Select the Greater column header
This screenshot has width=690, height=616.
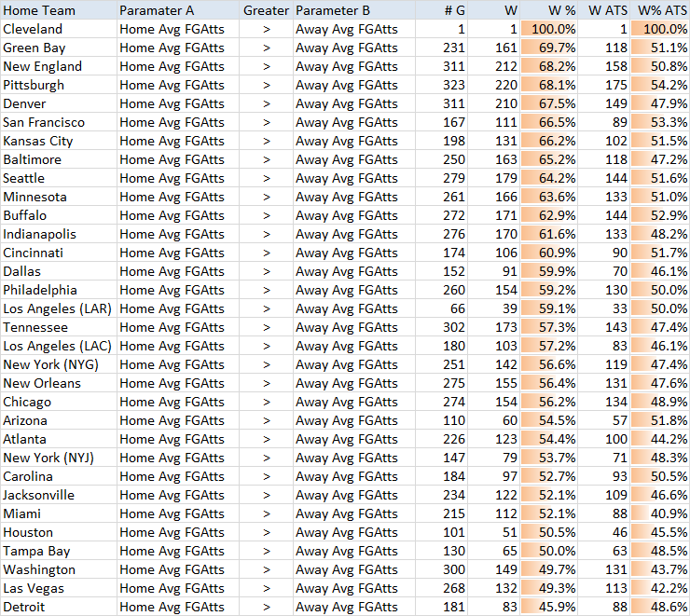[x=266, y=10]
